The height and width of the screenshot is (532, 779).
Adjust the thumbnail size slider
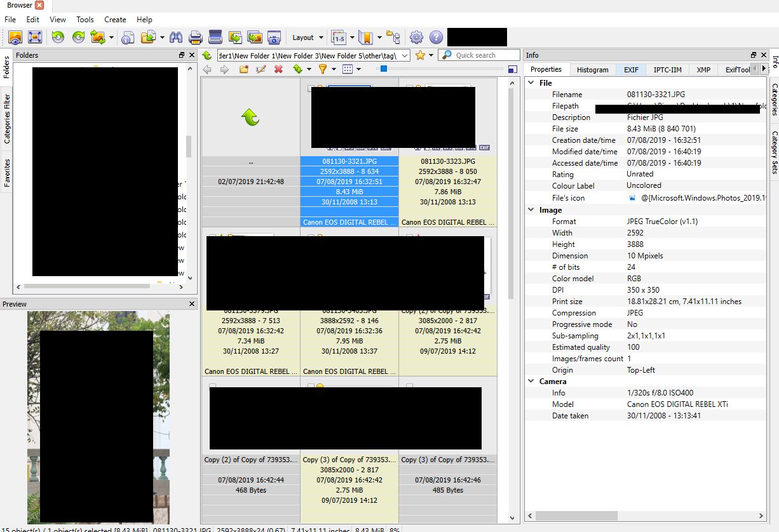coord(383,69)
